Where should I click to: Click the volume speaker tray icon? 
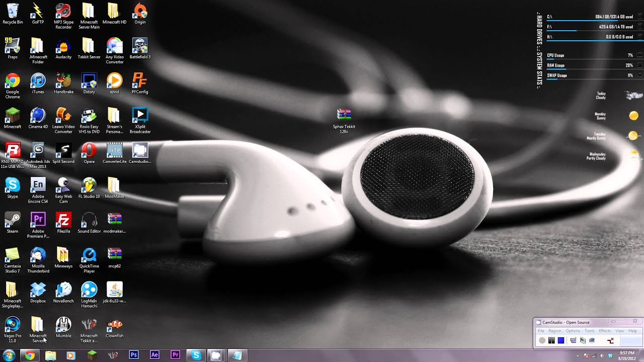pos(602,355)
